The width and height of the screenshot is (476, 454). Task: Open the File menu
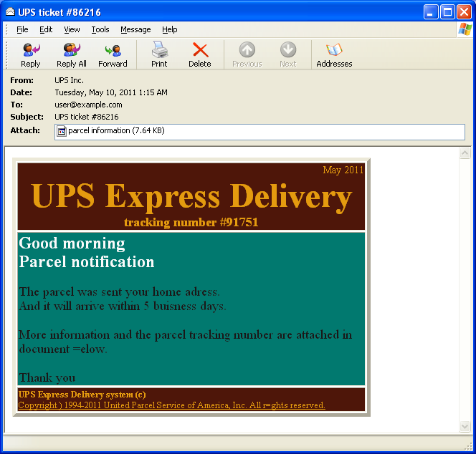click(22, 29)
